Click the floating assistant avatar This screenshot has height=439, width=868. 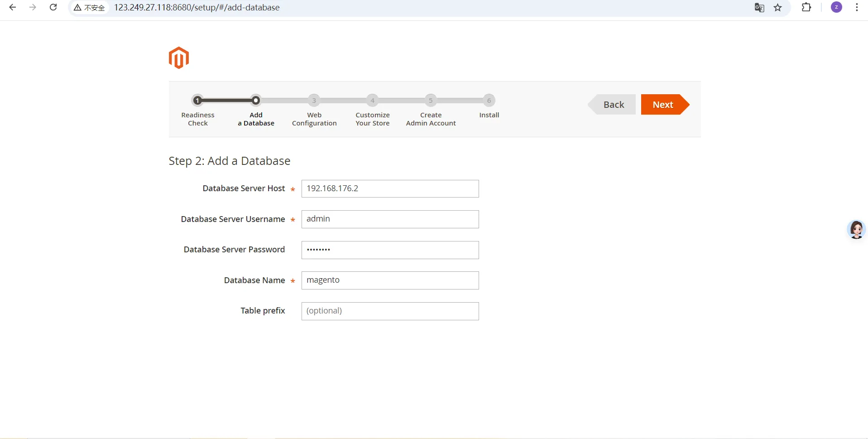point(856,230)
